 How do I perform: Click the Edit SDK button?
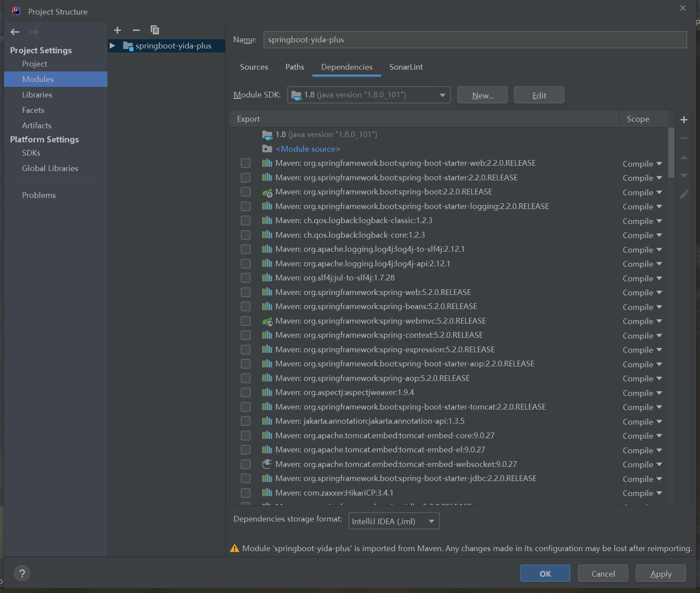coord(539,95)
